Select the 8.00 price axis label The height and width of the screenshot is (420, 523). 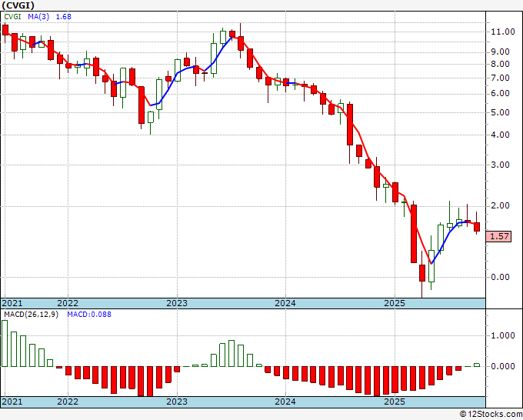[x=500, y=64]
